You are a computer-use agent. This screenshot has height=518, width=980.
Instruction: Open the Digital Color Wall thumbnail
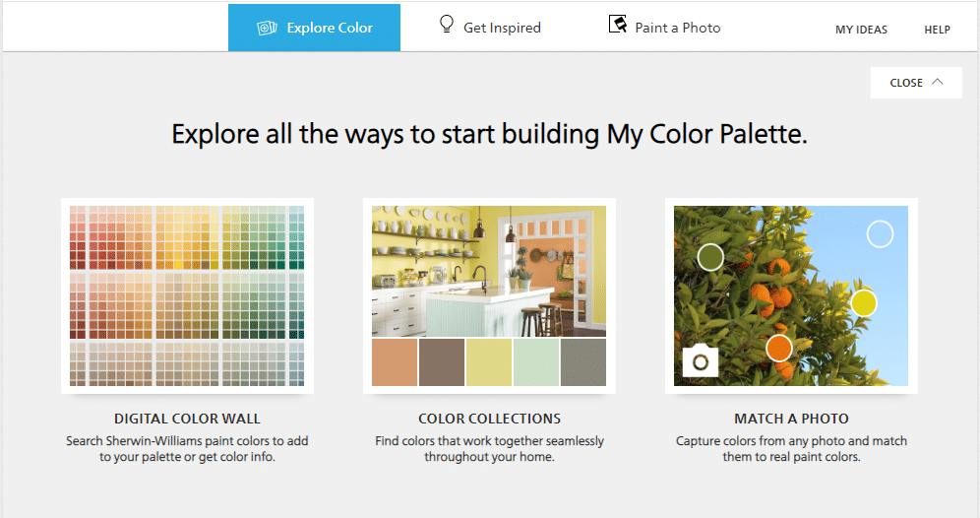coord(187,295)
